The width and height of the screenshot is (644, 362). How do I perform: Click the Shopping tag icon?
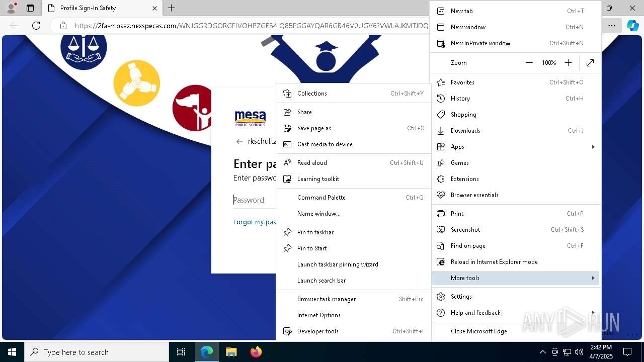point(441,115)
